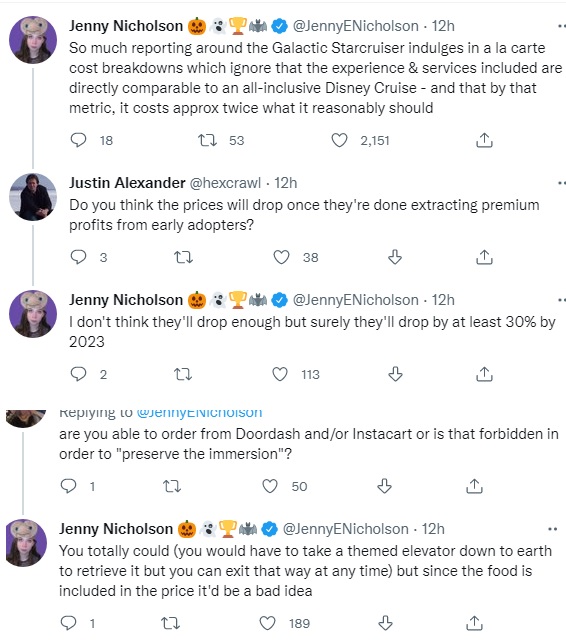
Task: Like the themed elevator tweet with 189 likes
Action: (267, 623)
